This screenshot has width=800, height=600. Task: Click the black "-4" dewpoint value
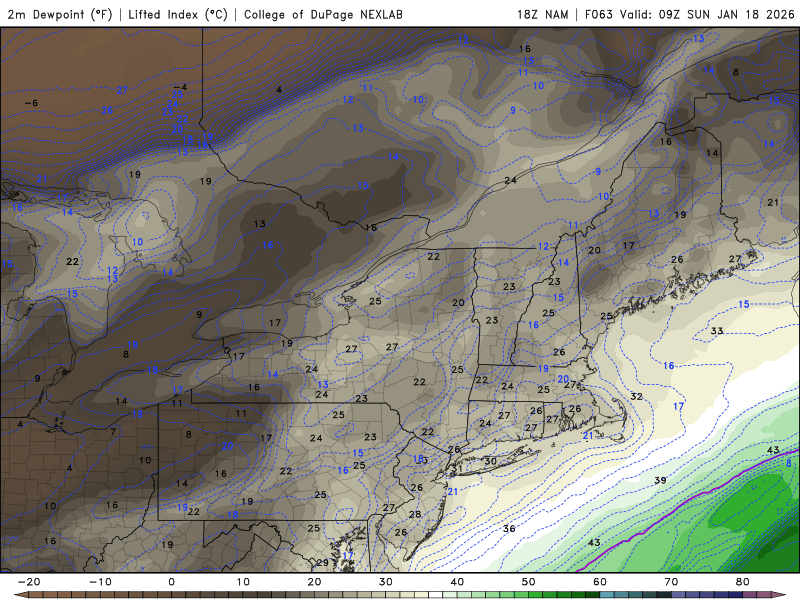click(180, 87)
